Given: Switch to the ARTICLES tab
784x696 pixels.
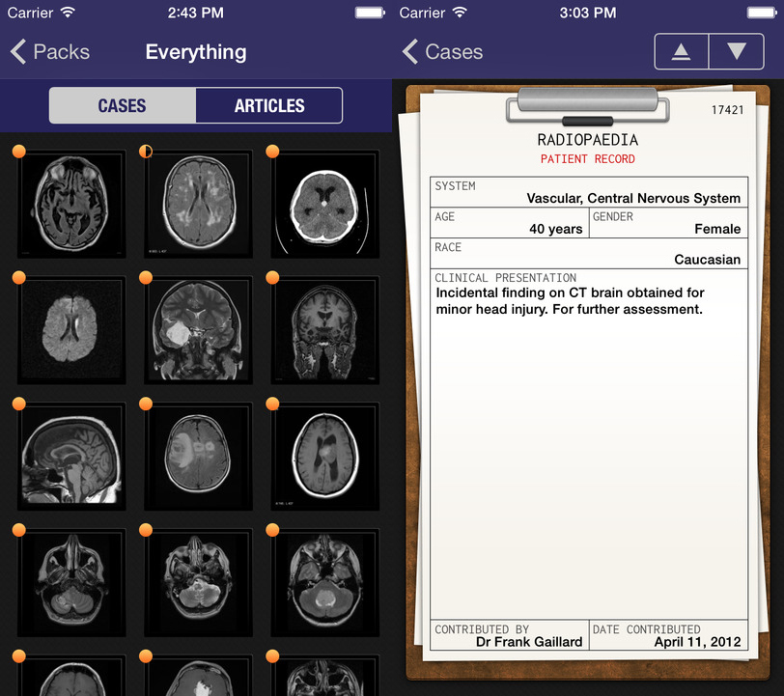Looking at the screenshot, I should point(269,105).
